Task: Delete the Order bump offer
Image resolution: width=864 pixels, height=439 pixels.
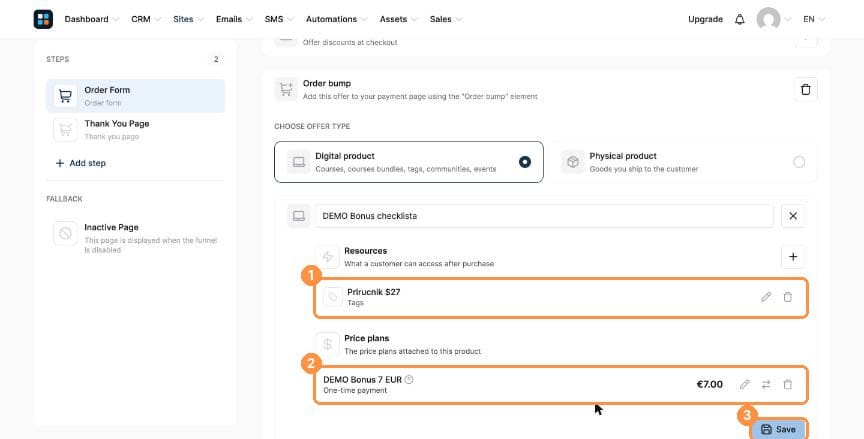Action: 806,89
